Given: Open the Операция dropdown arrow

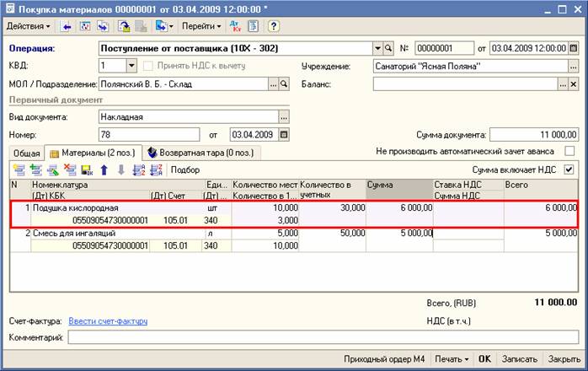Looking at the screenshot, I should point(377,49).
